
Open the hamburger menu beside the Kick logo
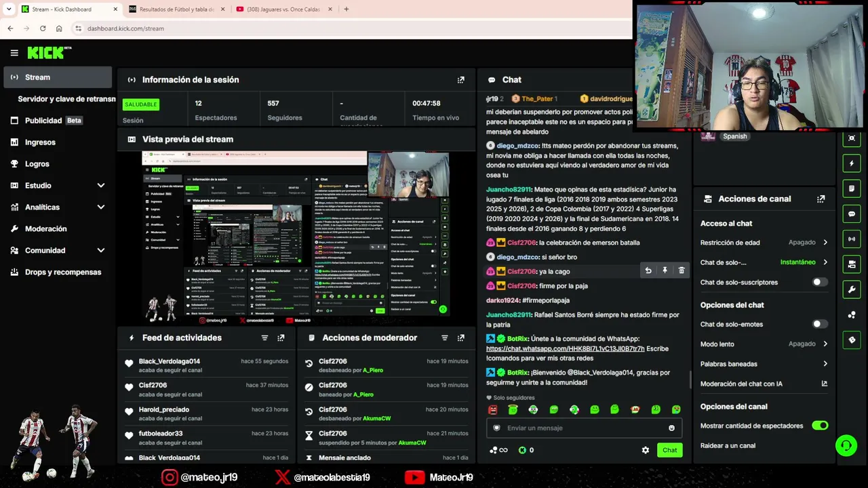(14, 53)
